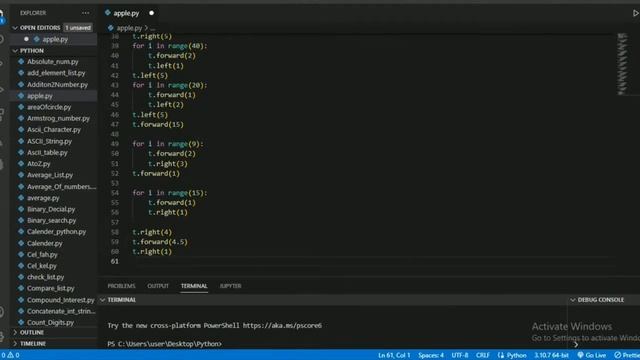Open Calender_python.py file
Screen dimensions: 640x360
(56, 232)
